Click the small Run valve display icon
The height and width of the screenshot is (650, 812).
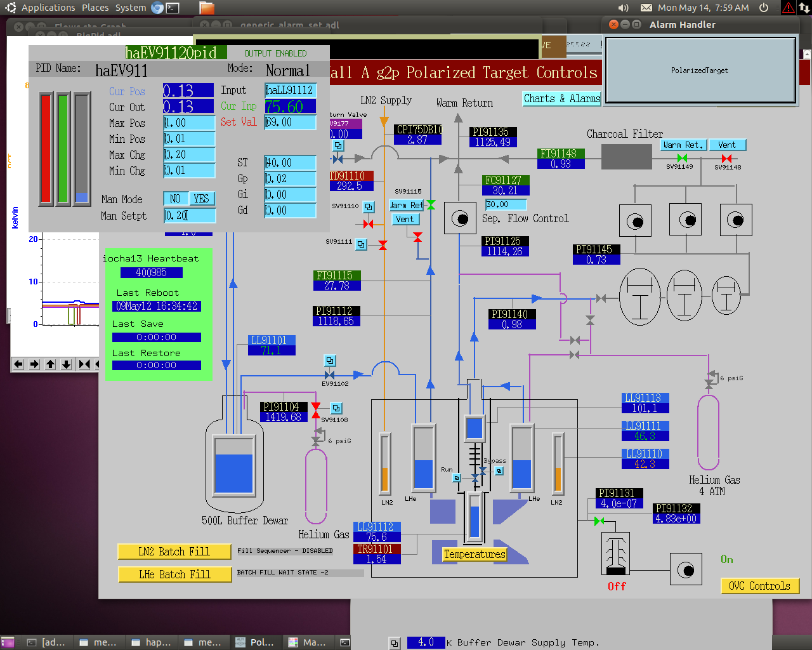coord(456,478)
